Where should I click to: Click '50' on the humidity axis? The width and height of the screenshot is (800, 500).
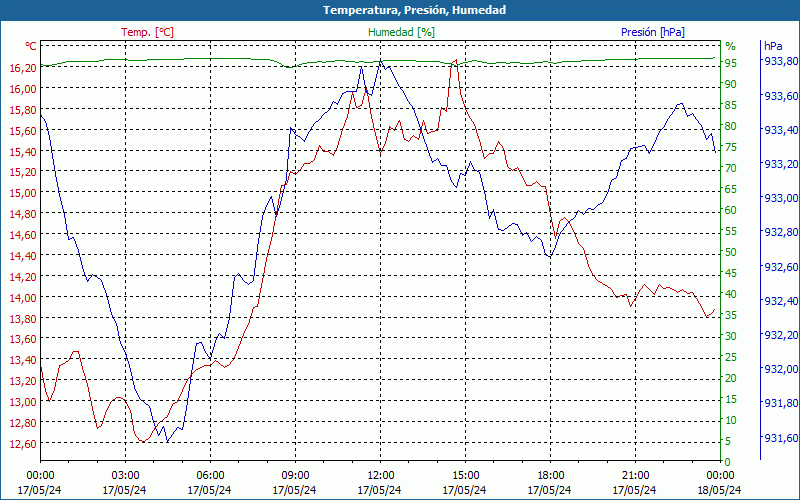731,252
